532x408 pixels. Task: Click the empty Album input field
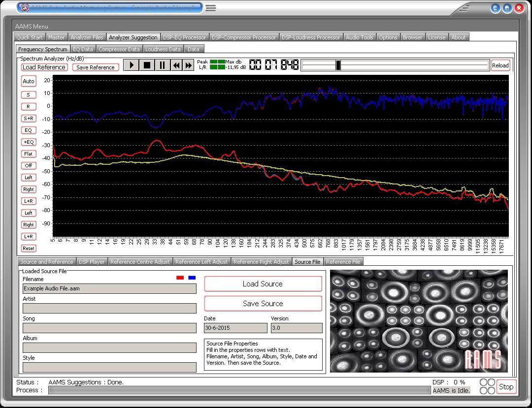[x=109, y=347]
